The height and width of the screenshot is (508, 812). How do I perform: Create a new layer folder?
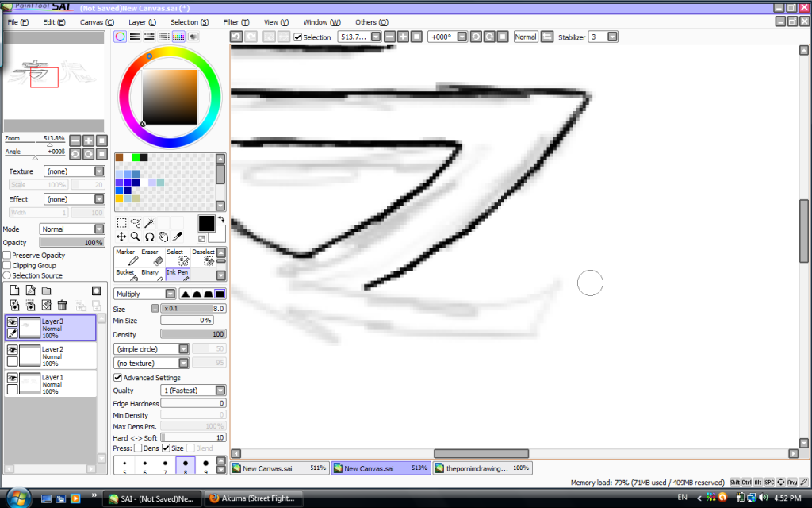coord(45,291)
